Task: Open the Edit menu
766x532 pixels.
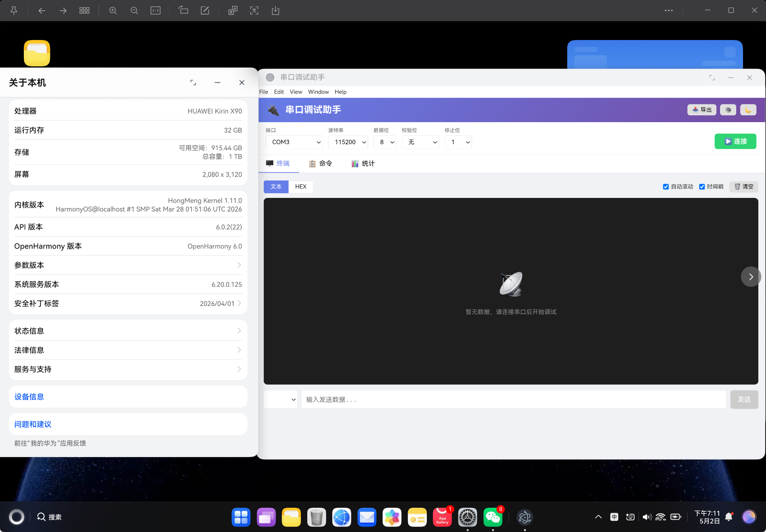Action: pos(279,92)
